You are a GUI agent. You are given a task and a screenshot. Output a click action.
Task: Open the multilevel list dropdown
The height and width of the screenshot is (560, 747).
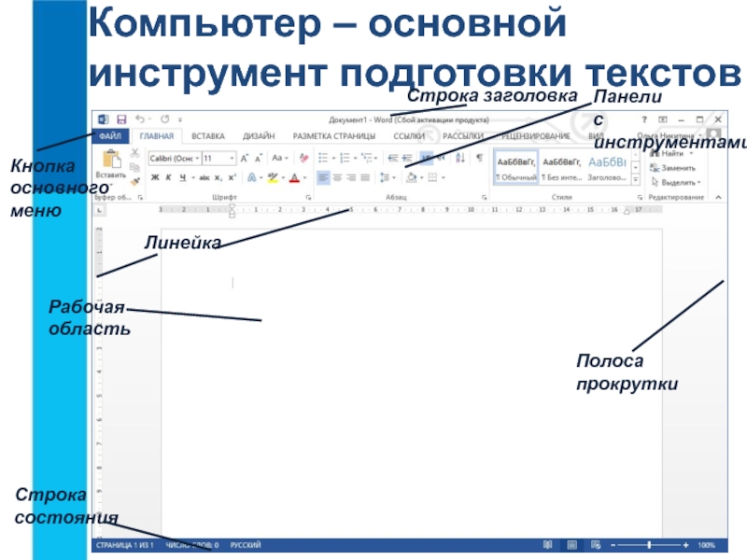click(x=376, y=158)
